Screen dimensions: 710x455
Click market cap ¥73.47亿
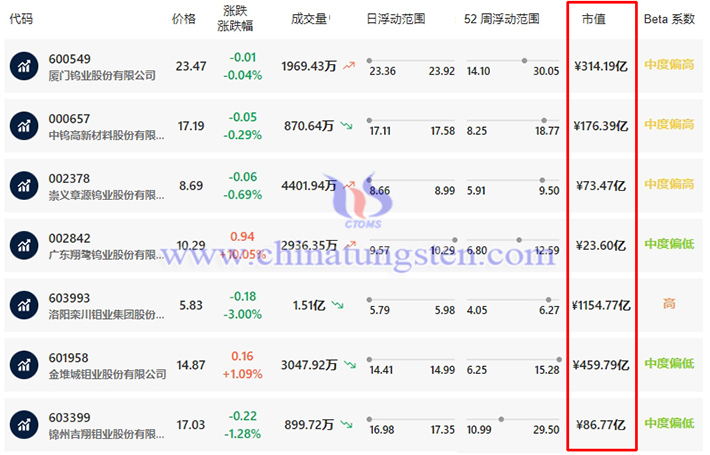[x=601, y=186]
